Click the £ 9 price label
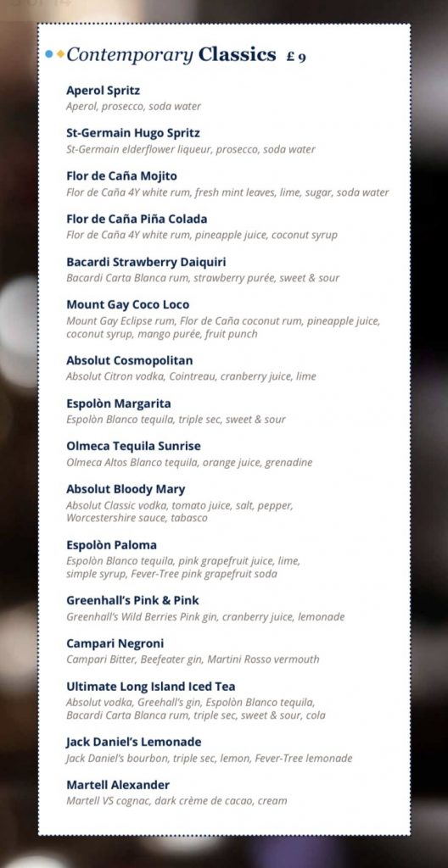This screenshot has width=448, height=868. [x=296, y=57]
